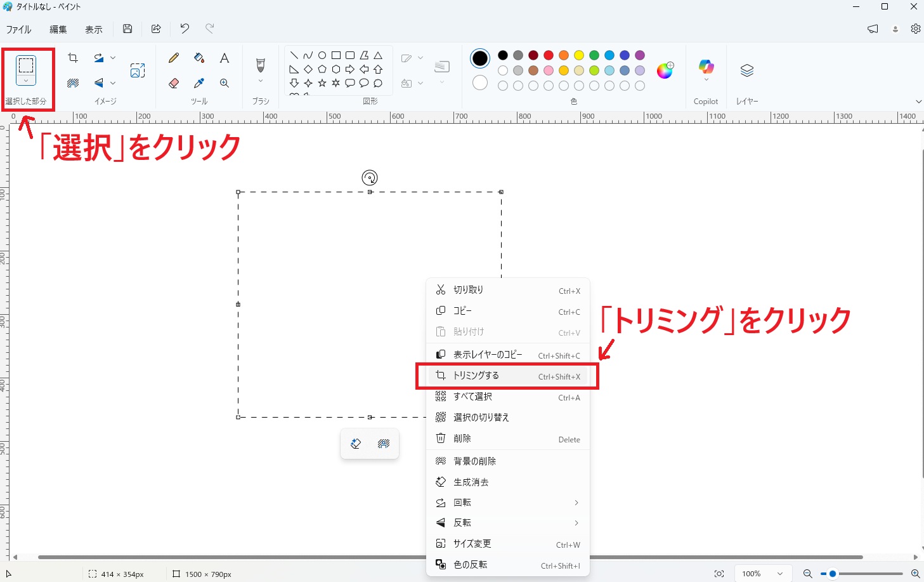Select the Pencil tool
Viewport: 924px width, 582px height.
(x=173, y=58)
